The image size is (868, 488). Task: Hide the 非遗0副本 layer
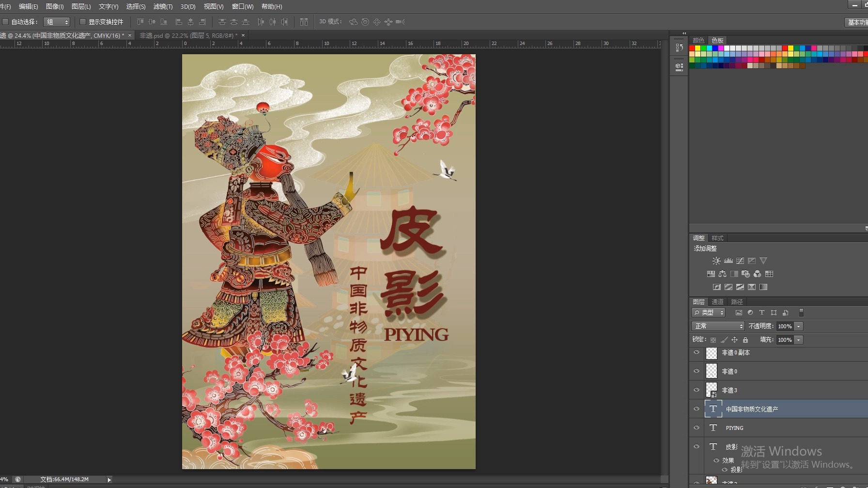(x=697, y=352)
